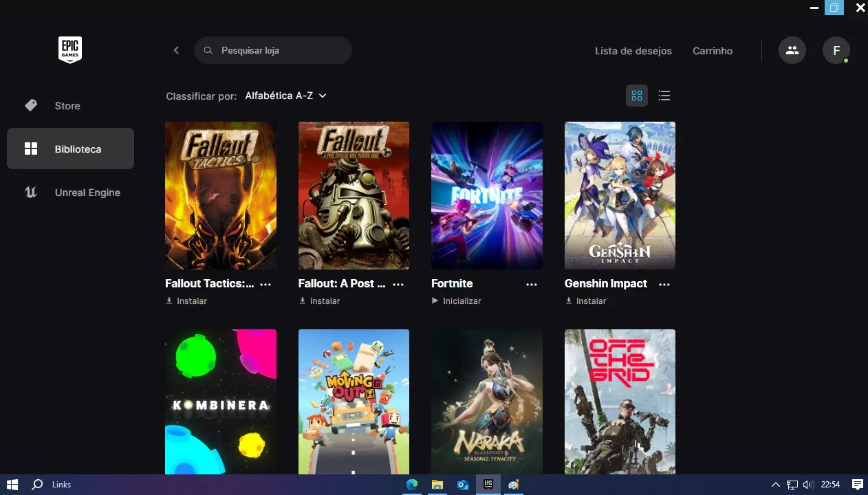This screenshot has height=495, width=868.
Task: Click the download icon beside Fallout Tactics Instalar
Action: (x=169, y=300)
